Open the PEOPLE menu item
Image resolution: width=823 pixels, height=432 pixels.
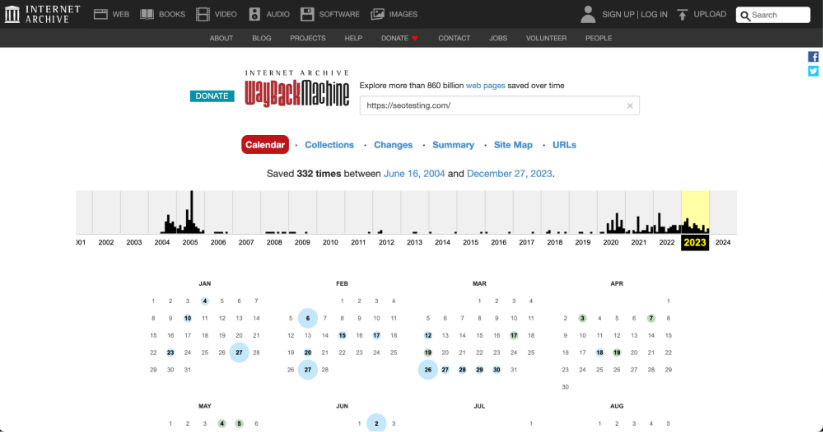(x=598, y=38)
